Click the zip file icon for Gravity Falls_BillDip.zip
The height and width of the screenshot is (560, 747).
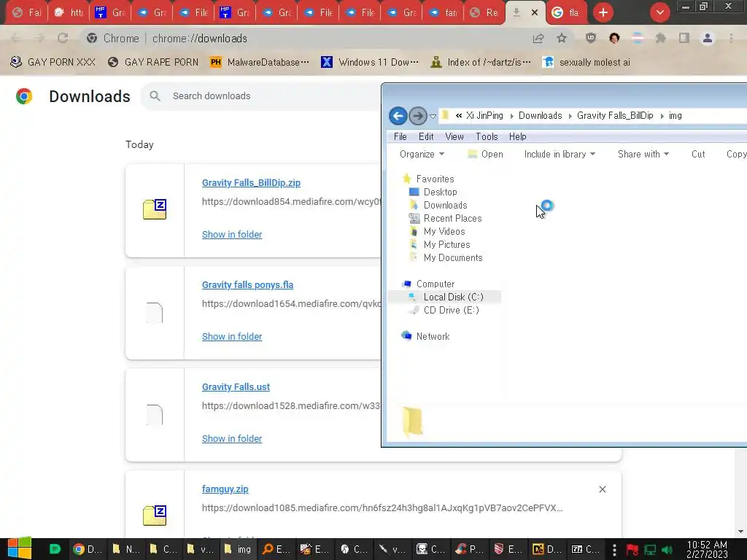coord(155,209)
